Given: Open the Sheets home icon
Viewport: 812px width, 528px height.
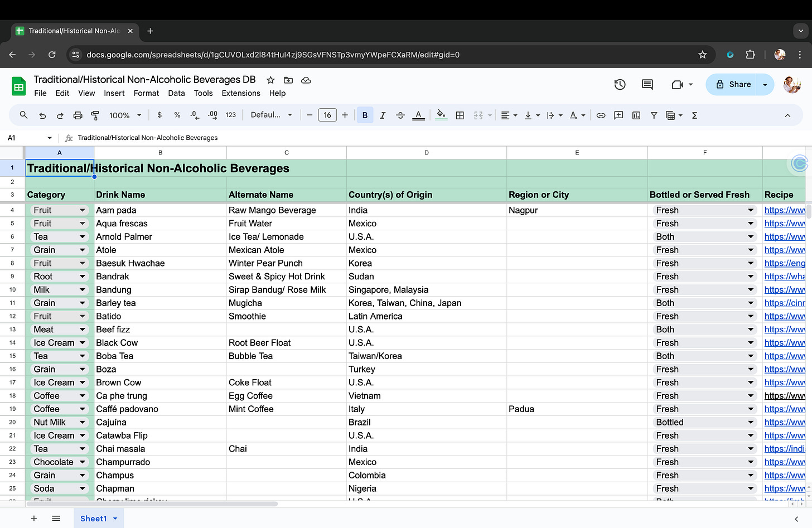Looking at the screenshot, I should click(x=19, y=86).
